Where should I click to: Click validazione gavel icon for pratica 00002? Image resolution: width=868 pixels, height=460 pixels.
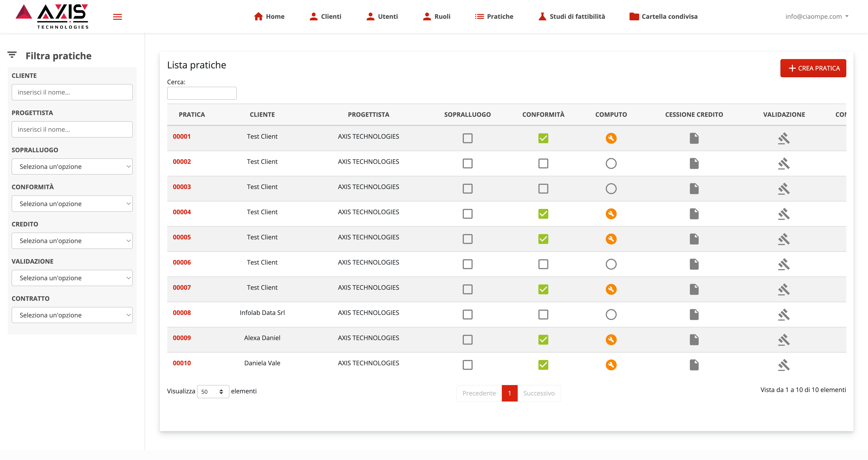(784, 163)
